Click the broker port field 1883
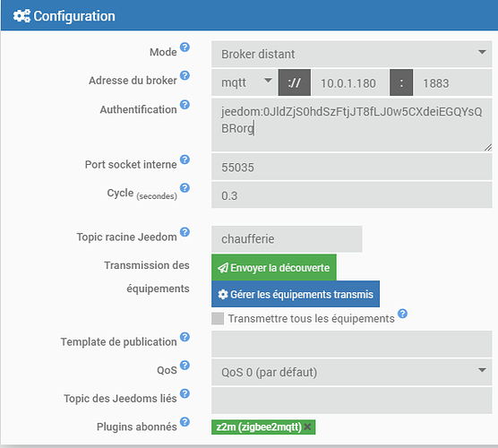 pos(452,82)
